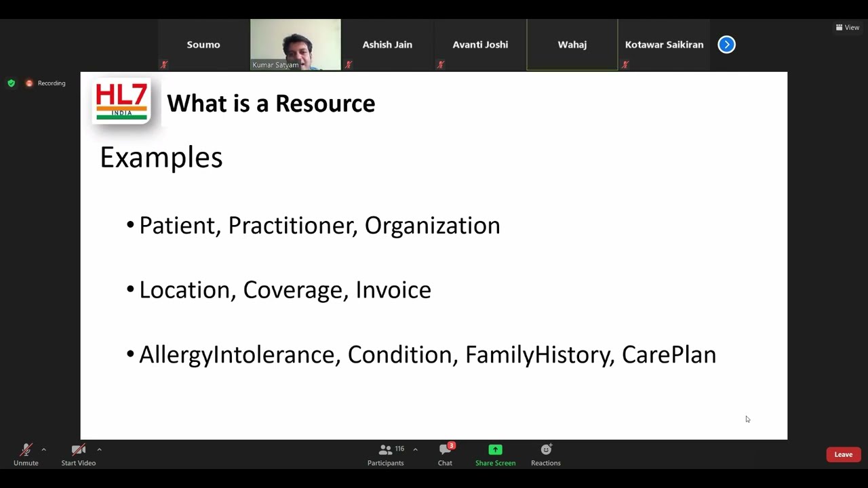This screenshot has height=488, width=868.
Task: Click the Unmute microphone icon
Action: coord(26,449)
